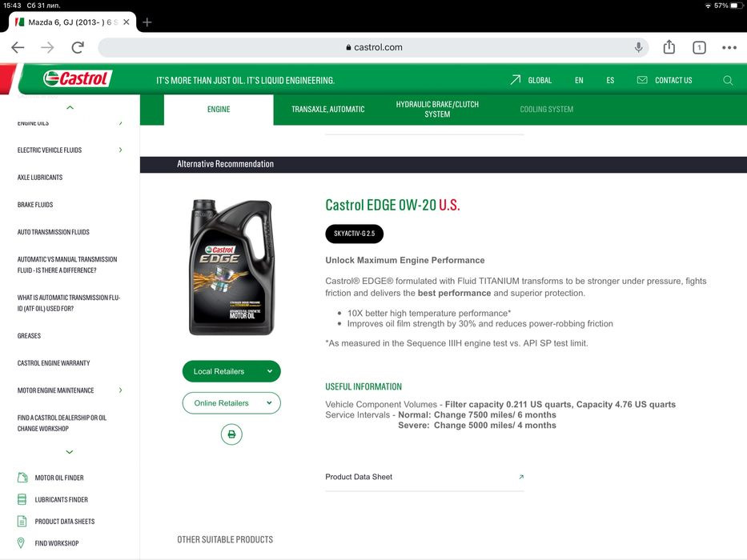This screenshot has height=560, width=747.
Task: Select EN language option
Action: pyautogui.click(x=579, y=81)
